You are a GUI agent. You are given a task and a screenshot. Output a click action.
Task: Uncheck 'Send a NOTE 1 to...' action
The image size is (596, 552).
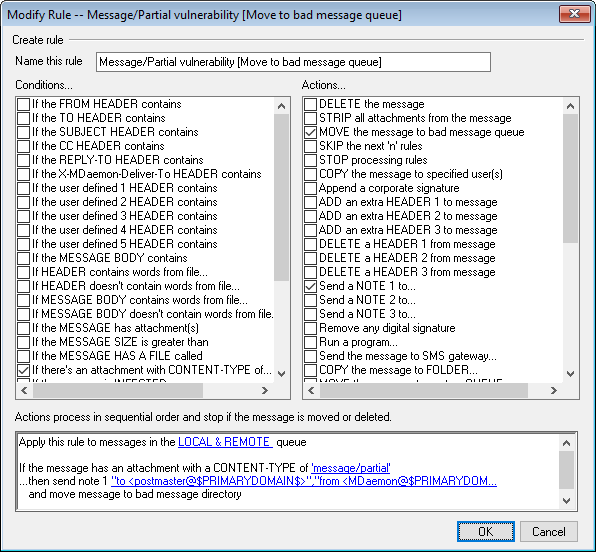point(311,286)
